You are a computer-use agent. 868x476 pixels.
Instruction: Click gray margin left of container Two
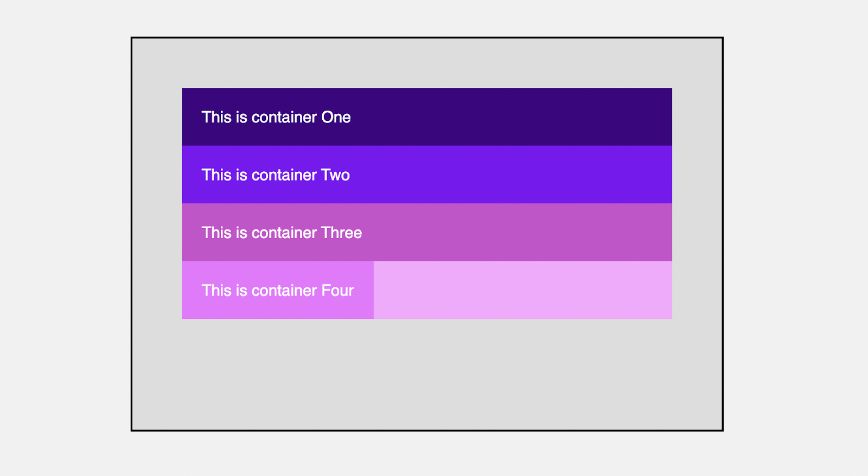(x=157, y=175)
